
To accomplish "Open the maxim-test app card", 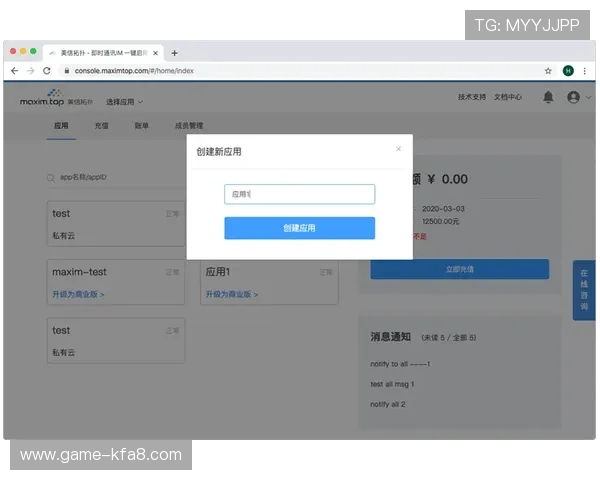I will coord(116,282).
